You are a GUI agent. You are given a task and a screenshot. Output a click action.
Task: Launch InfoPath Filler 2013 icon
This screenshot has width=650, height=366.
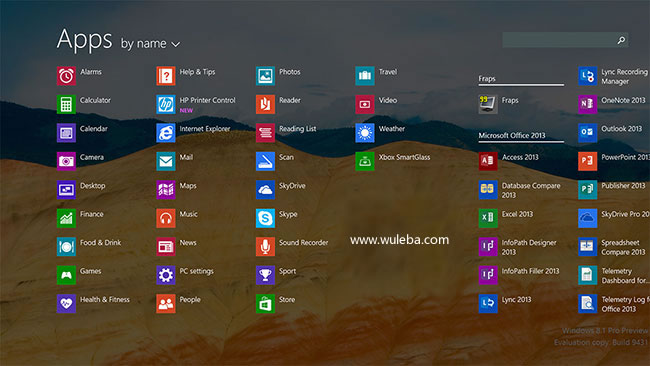pos(488,275)
